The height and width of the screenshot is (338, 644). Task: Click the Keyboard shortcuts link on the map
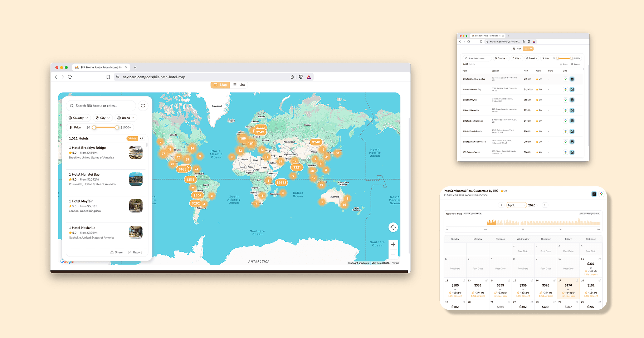click(358, 263)
